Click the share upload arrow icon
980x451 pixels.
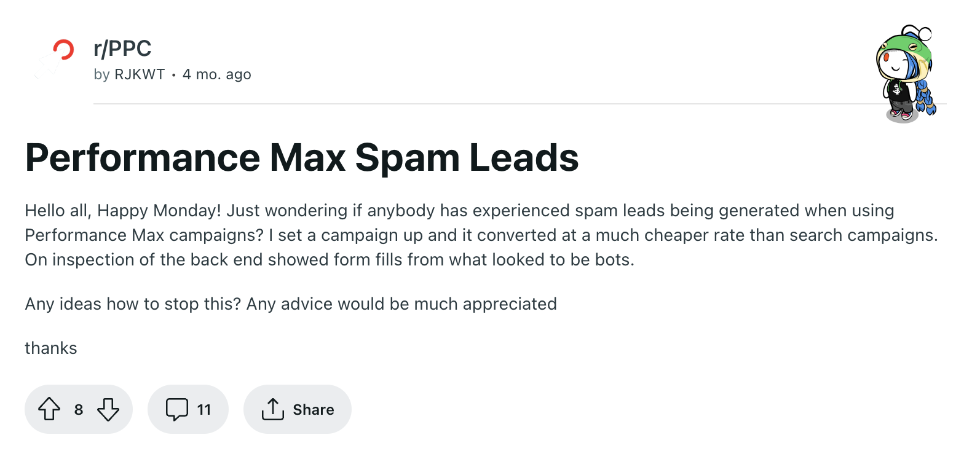click(272, 409)
